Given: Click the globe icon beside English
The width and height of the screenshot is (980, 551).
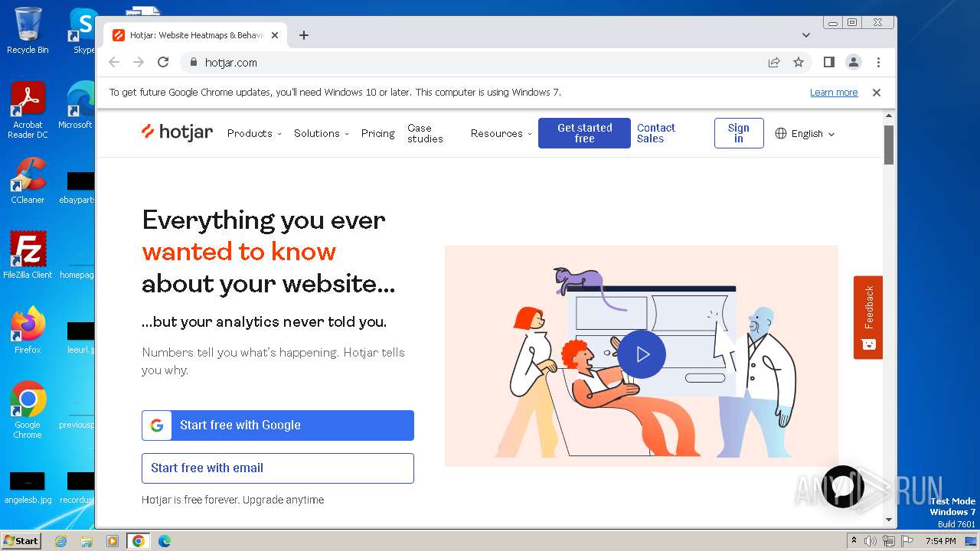Looking at the screenshot, I should 781,133.
